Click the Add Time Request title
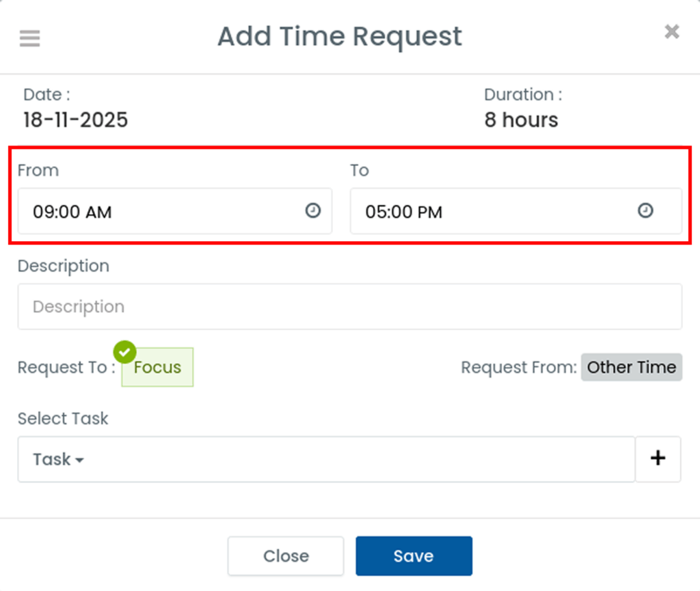The image size is (700, 591). pos(340,36)
